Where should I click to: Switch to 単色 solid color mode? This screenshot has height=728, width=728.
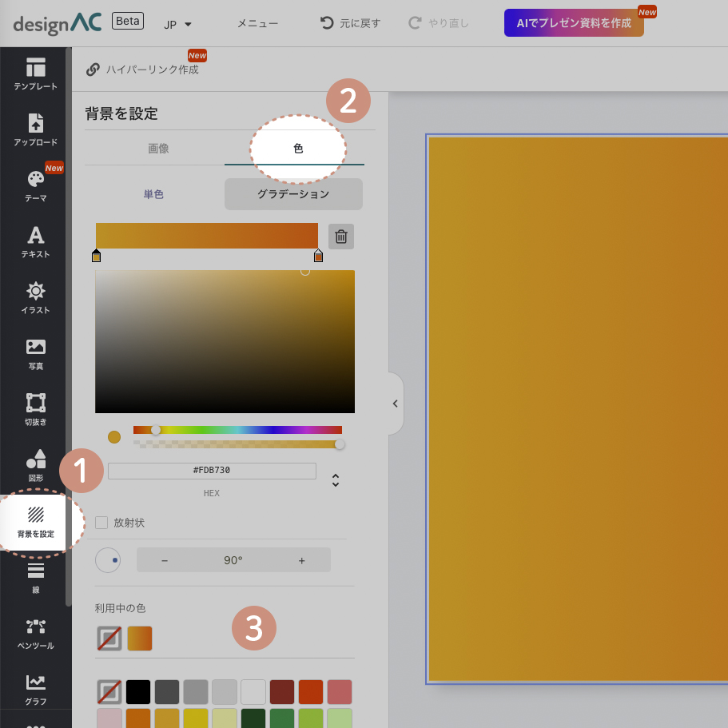(153, 194)
